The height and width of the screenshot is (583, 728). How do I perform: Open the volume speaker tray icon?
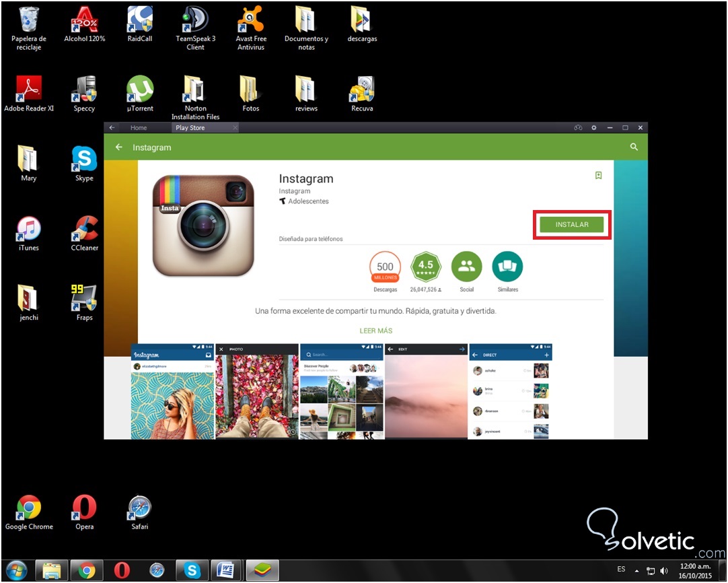[664, 571]
